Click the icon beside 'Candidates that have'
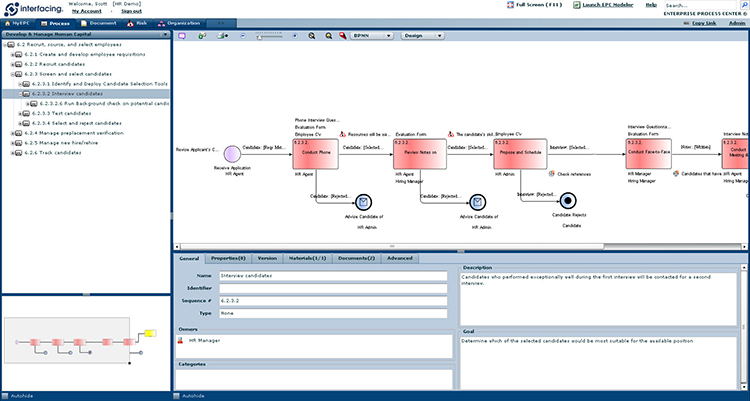Image resolution: width=750 pixels, height=401 pixels. coord(676,174)
